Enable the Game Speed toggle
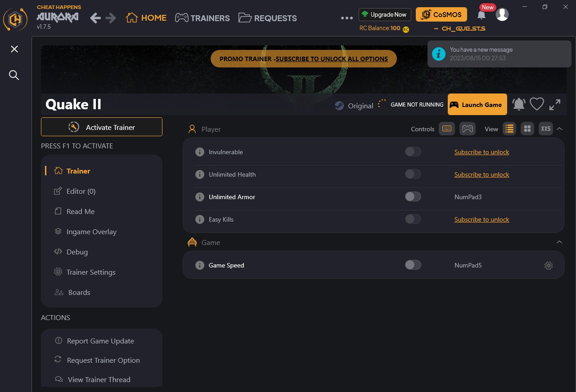The width and height of the screenshot is (576, 392). click(x=413, y=265)
